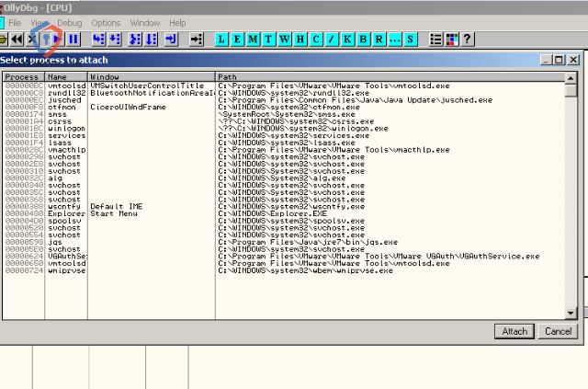Click the process list scrollbar down arrow

(x=571, y=314)
